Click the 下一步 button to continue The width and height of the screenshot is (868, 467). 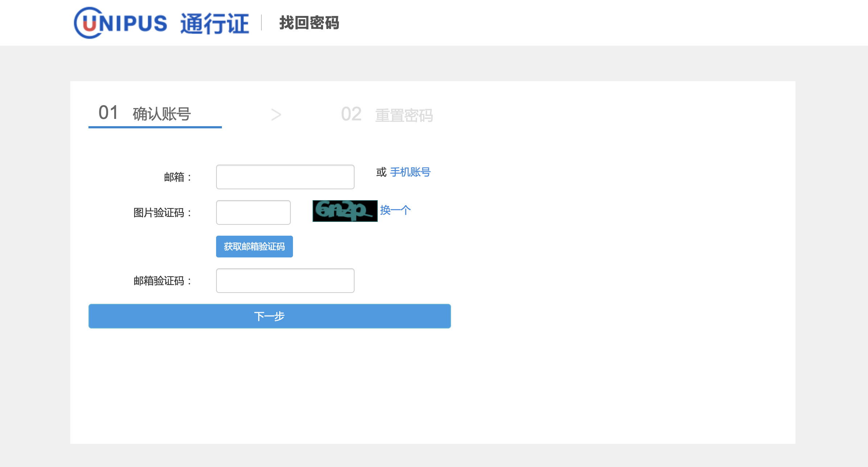pyautogui.click(x=269, y=316)
